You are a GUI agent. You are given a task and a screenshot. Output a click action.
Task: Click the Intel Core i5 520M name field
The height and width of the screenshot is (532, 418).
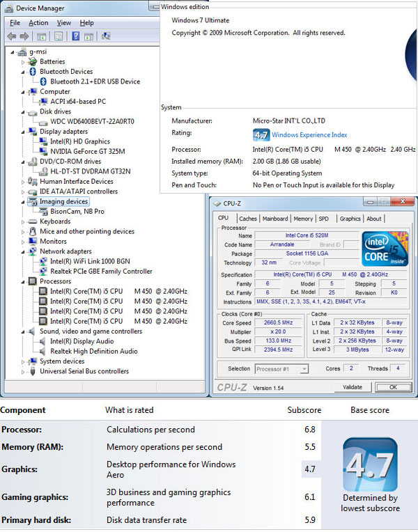tap(307, 235)
